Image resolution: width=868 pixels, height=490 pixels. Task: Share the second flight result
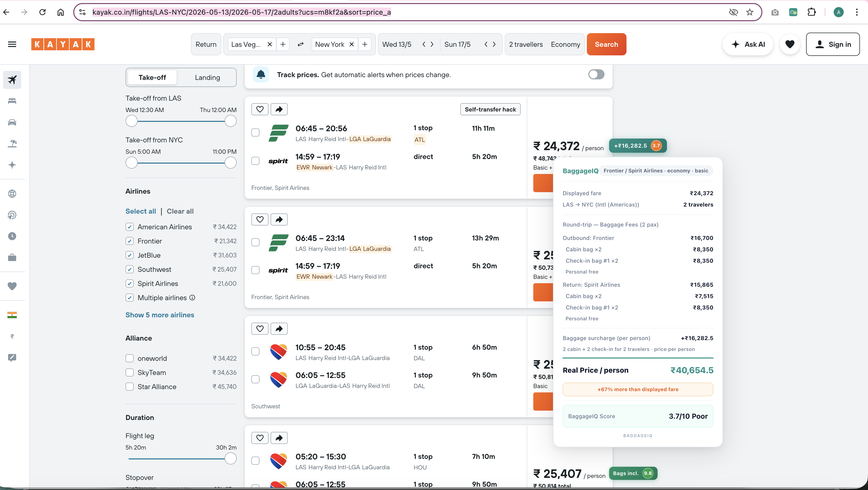279,219
